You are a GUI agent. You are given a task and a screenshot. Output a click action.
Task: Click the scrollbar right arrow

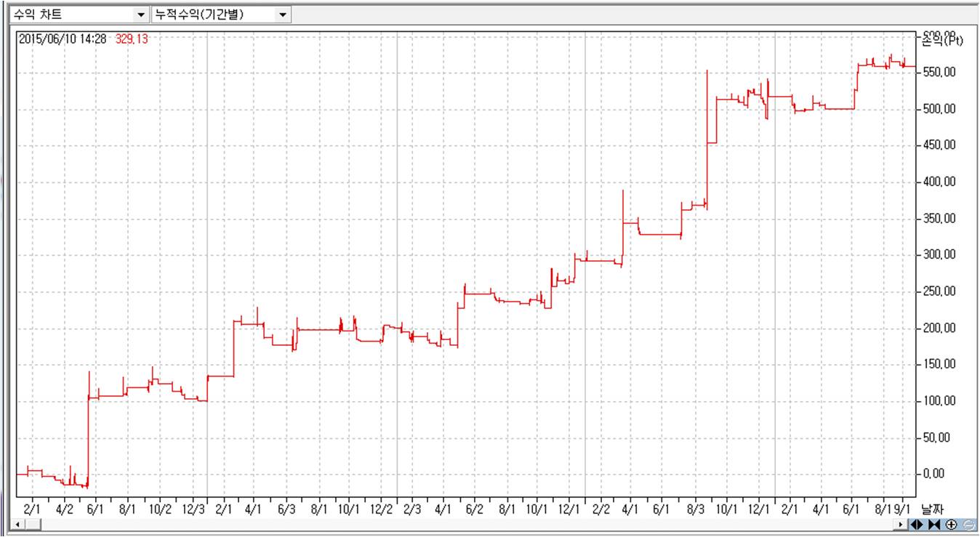pyautogui.click(x=901, y=525)
